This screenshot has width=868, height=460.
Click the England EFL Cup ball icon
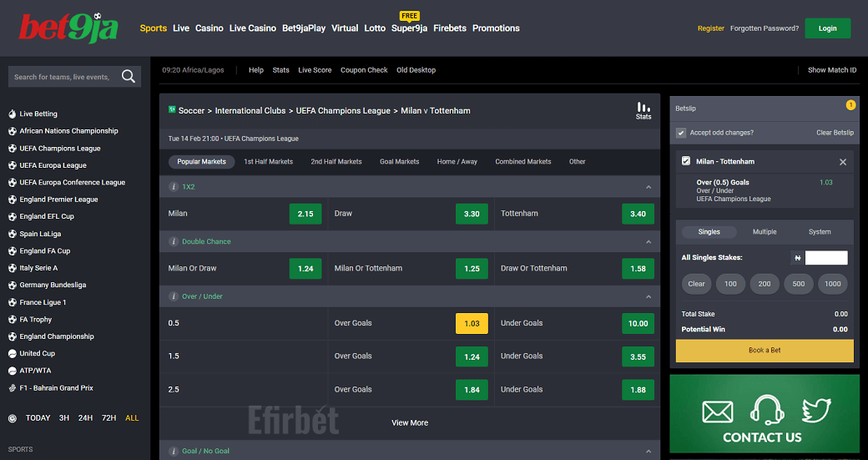click(x=13, y=216)
